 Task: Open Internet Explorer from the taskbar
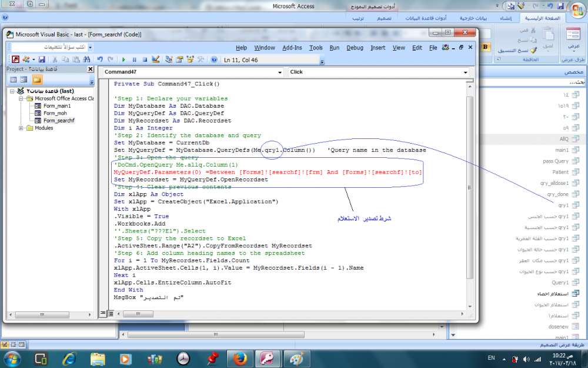(x=69, y=359)
